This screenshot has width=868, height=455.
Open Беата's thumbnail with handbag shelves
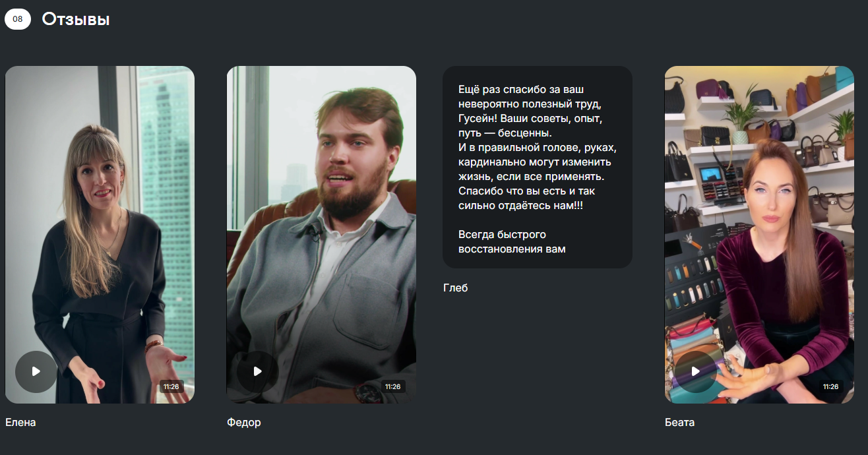(x=759, y=234)
